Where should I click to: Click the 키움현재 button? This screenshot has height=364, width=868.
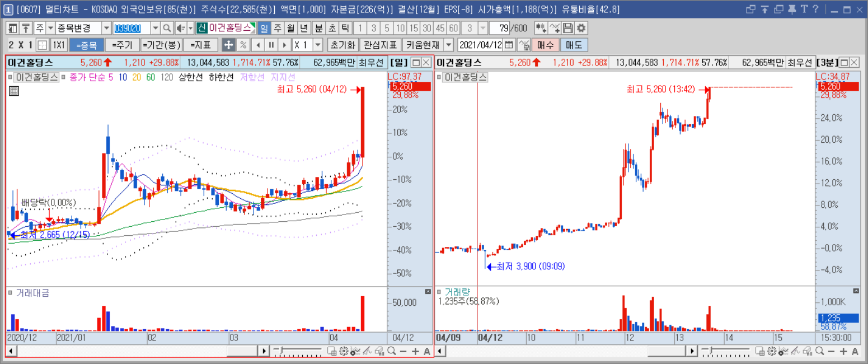click(x=423, y=45)
